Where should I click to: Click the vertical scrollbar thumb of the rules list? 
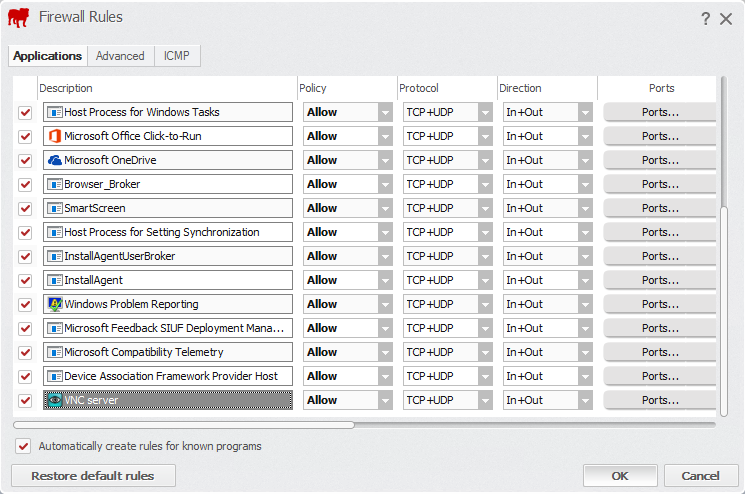coord(724,311)
